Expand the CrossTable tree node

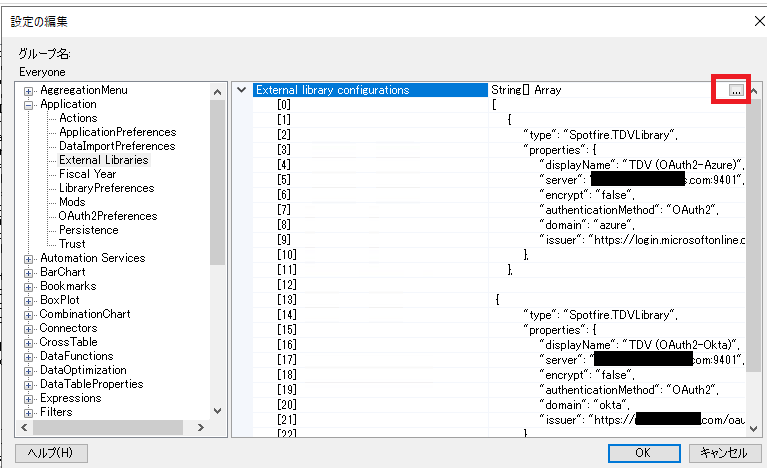coord(28,343)
